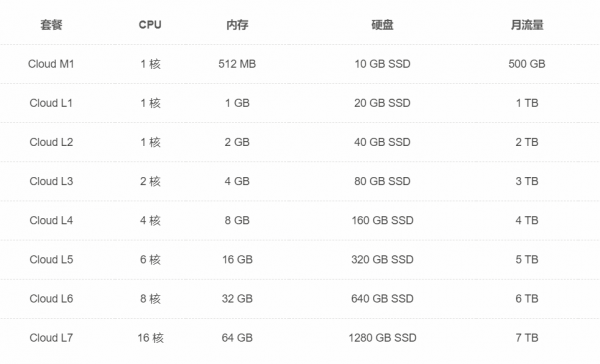Click the 7 TB traffic cell

coord(527,338)
